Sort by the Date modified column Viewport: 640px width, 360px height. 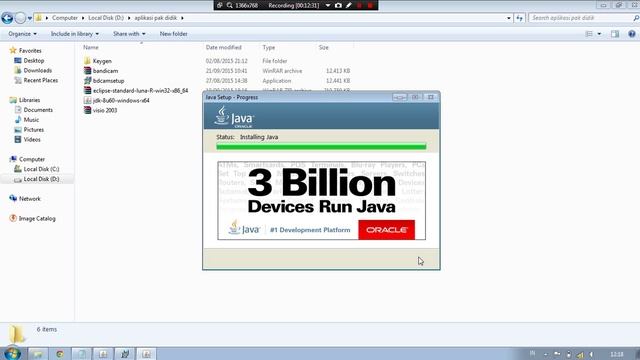[x=224, y=47]
